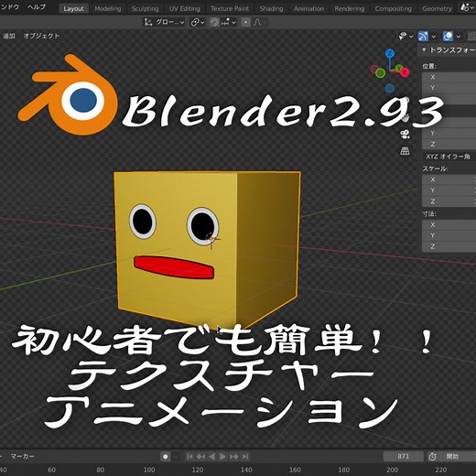Switch to the Compositing workspace tab
This screenshot has width=476, height=476.
[x=394, y=8]
